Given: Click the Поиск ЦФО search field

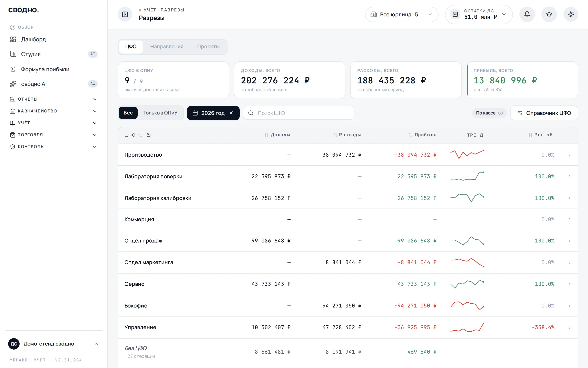Looking at the screenshot, I should (x=299, y=113).
